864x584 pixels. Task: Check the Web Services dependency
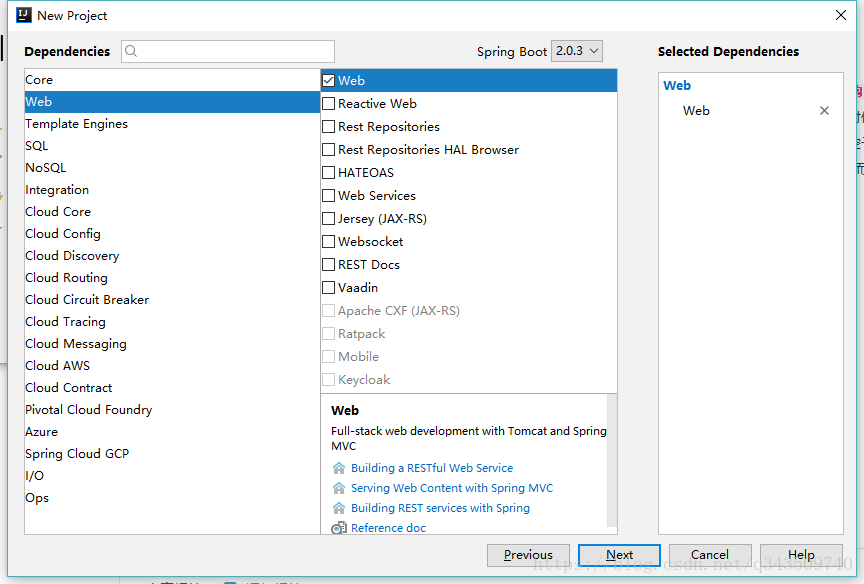(x=328, y=196)
